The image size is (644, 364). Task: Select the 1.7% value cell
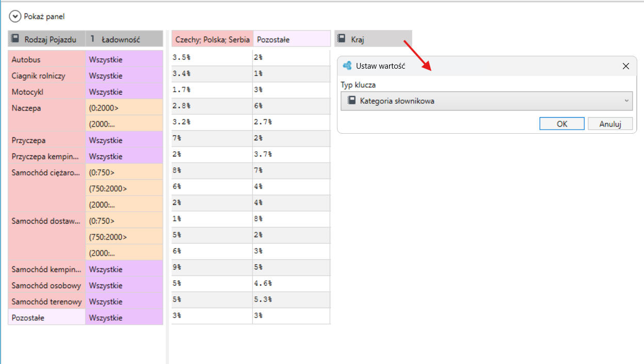click(x=212, y=90)
